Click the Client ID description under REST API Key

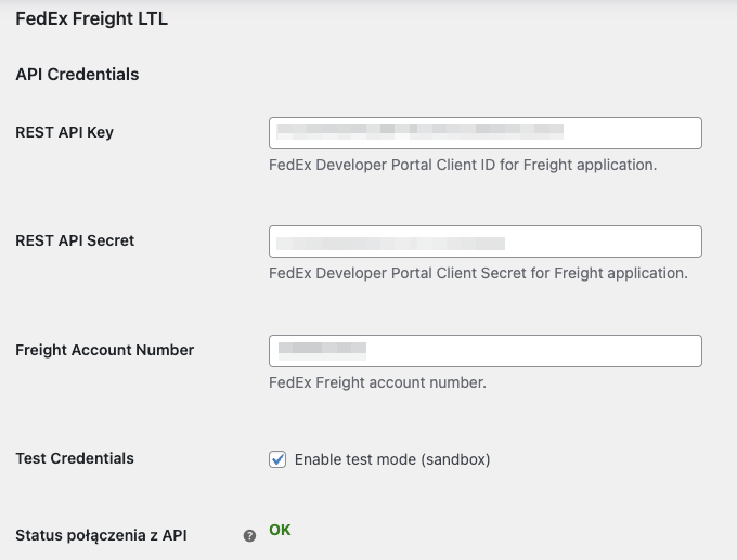point(462,165)
